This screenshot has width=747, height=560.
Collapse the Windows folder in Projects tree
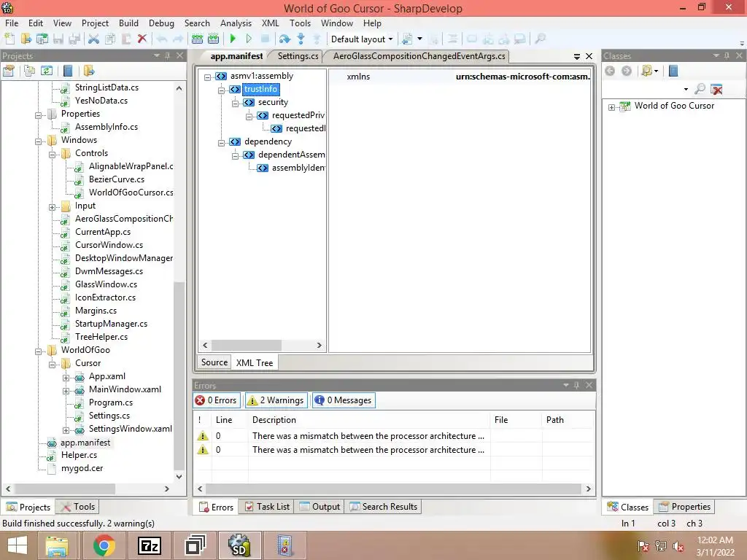coord(38,141)
